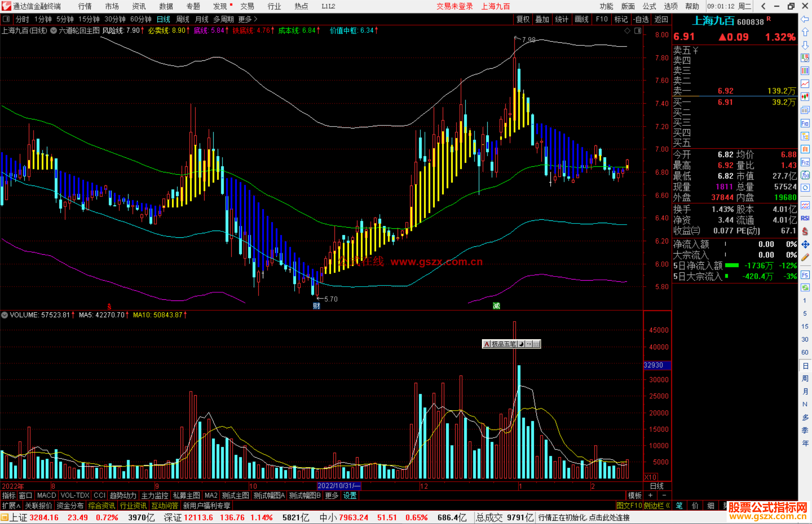The width and height of the screenshot is (812, 524).
Task: Select the pencil drawing tool icon
Action: point(805,257)
